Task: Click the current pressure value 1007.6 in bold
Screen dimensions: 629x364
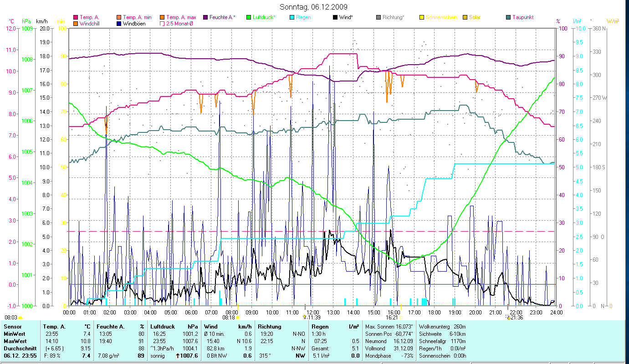Action: (x=189, y=356)
